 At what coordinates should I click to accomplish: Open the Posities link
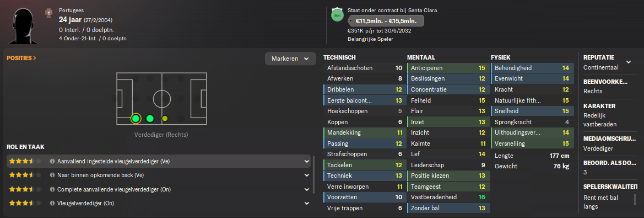click(x=21, y=58)
